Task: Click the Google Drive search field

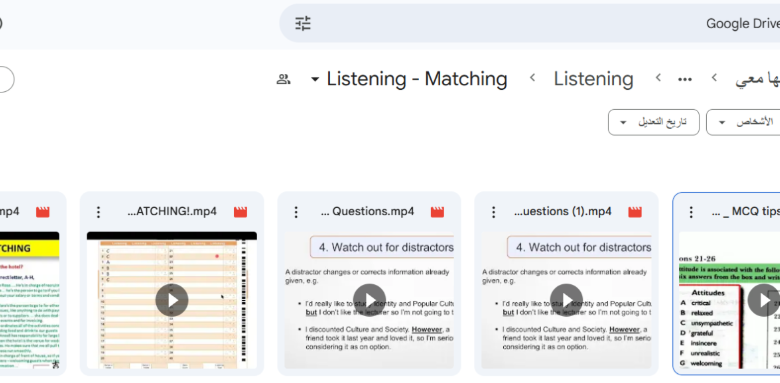Action: point(529,23)
